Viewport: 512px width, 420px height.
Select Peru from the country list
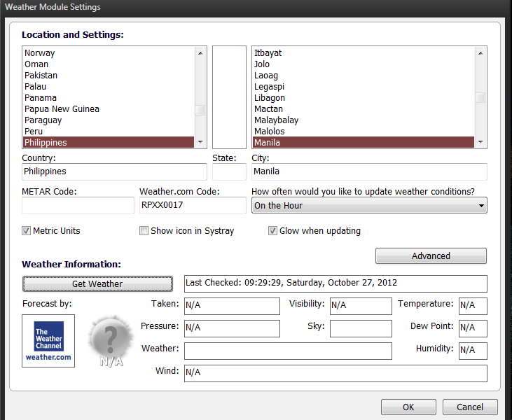point(34,132)
